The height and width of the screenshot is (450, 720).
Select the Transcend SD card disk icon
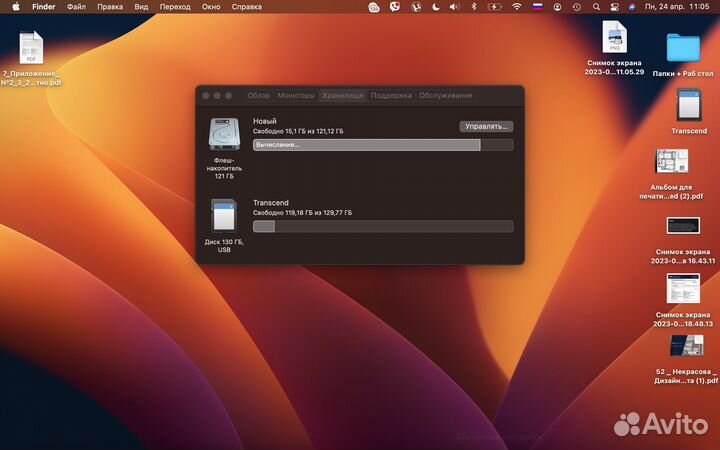click(223, 216)
